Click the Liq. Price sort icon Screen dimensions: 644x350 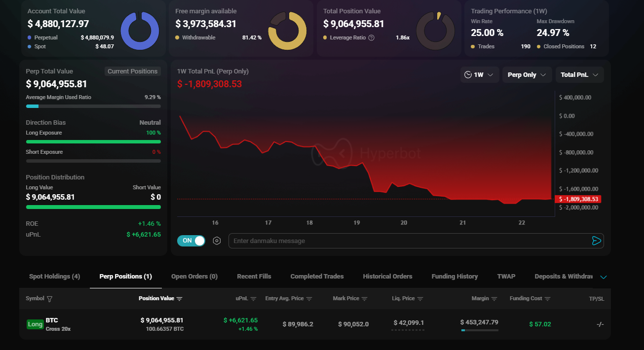[x=420, y=299]
